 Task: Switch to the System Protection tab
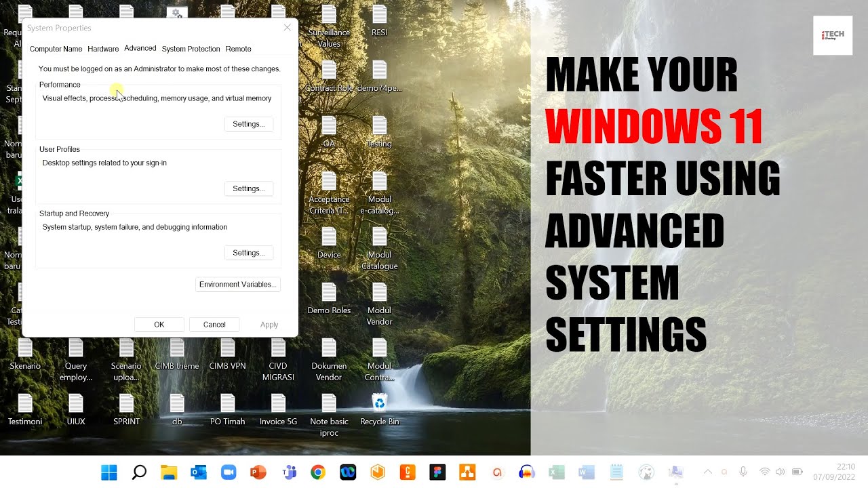click(x=191, y=49)
